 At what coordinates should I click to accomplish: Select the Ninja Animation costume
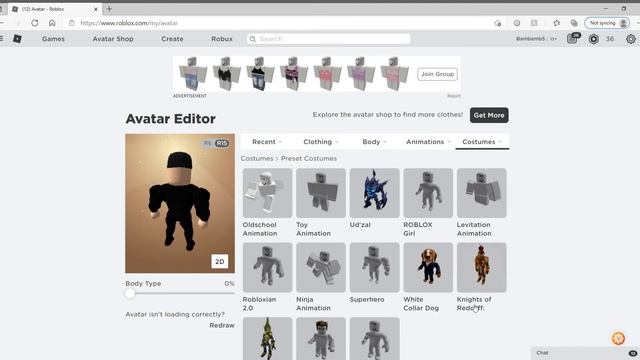point(321,267)
